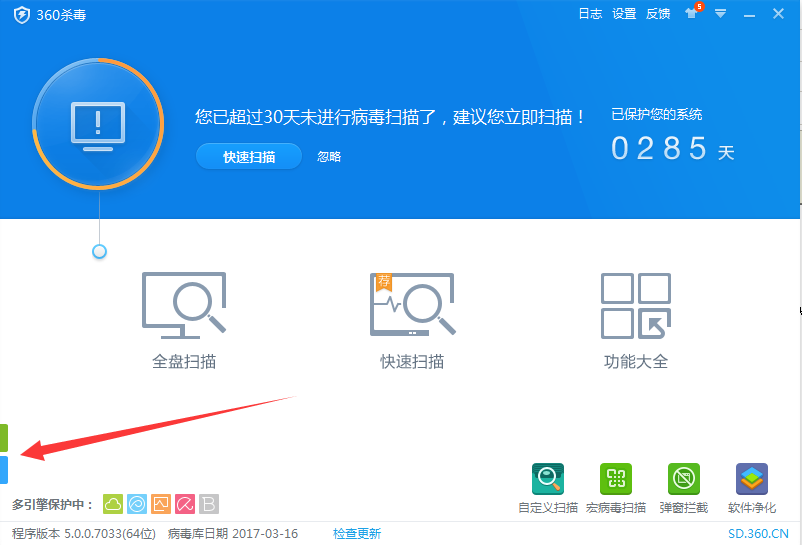Open the 日志 log menu
This screenshot has height=545, width=802.
point(590,14)
